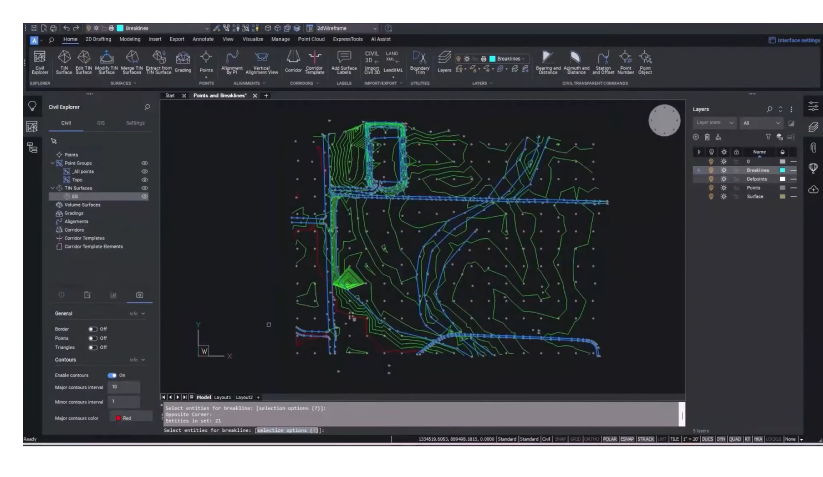The width and height of the screenshot is (823, 477).
Task: Activate Point Object transparent command
Action: point(645,62)
